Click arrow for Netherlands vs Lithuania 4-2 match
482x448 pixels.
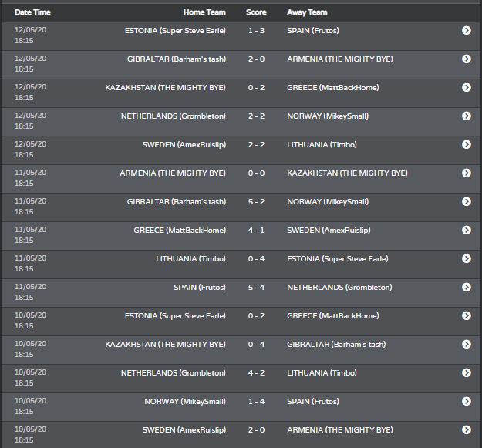[x=467, y=372]
